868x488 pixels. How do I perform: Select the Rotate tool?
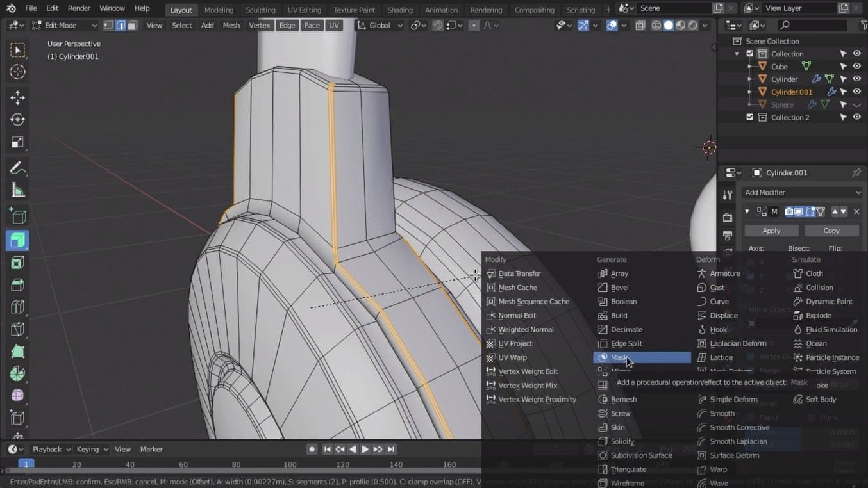[17, 120]
